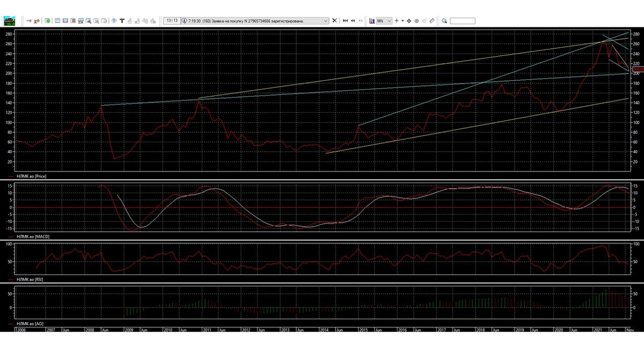The width and height of the screenshot is (644, 362).
Task: Click the magnifier search icon
Action: pyautogui.click(x=444, y=20)
